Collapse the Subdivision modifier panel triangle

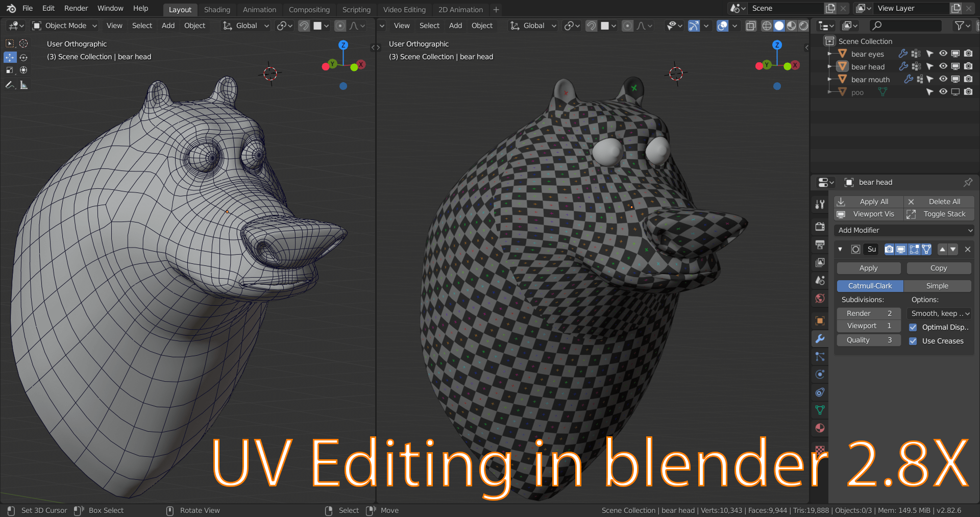pyautogui.click(x=840, y=249)
